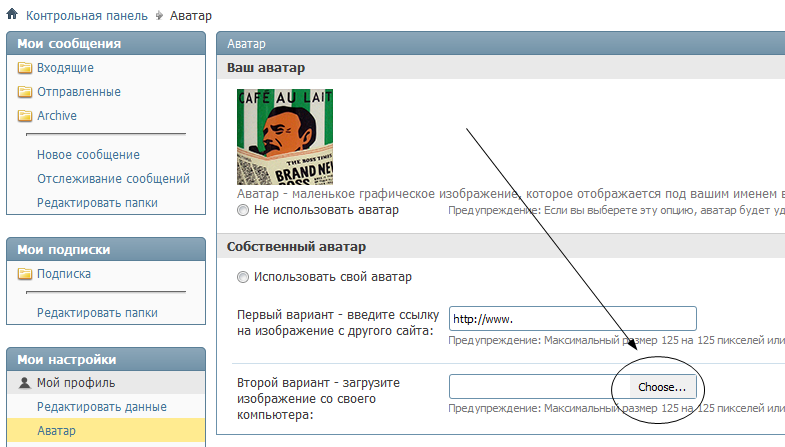Select the Мой профиль menu header

tap(106, 383)
